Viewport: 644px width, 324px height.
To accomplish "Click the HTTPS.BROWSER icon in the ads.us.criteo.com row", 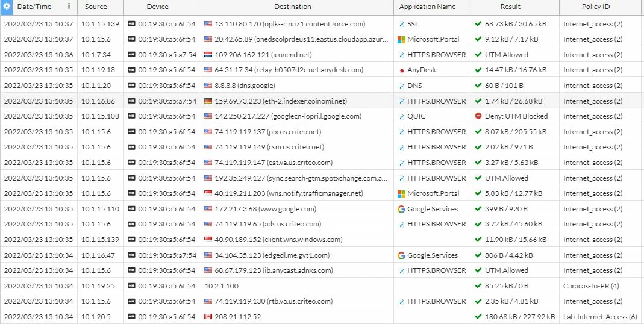I will tap(402, 225).
